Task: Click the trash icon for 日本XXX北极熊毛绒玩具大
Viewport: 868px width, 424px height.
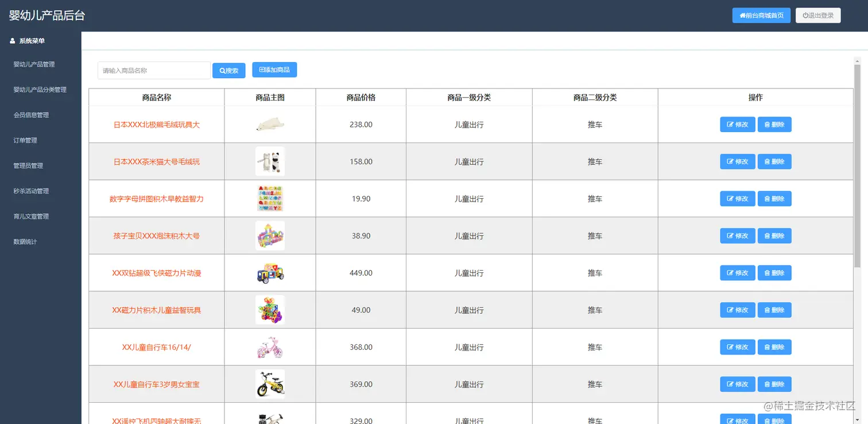Action: coord(767,124)
